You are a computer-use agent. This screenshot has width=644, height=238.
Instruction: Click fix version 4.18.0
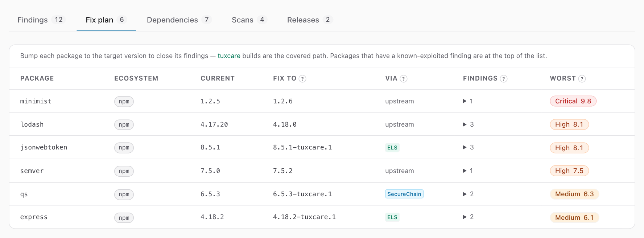pos(285,124)
